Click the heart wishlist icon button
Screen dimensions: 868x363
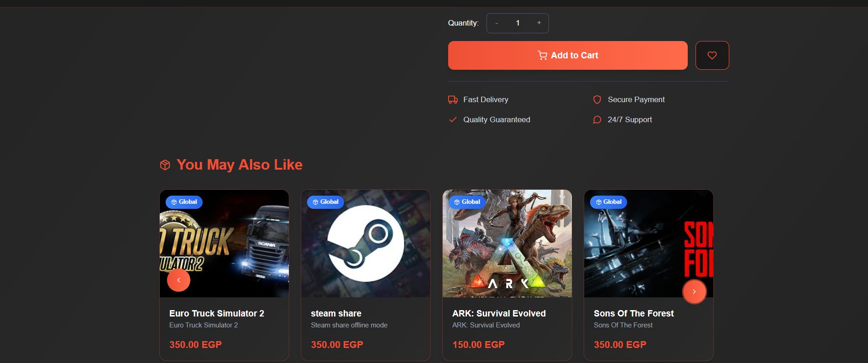coord(712,55)
